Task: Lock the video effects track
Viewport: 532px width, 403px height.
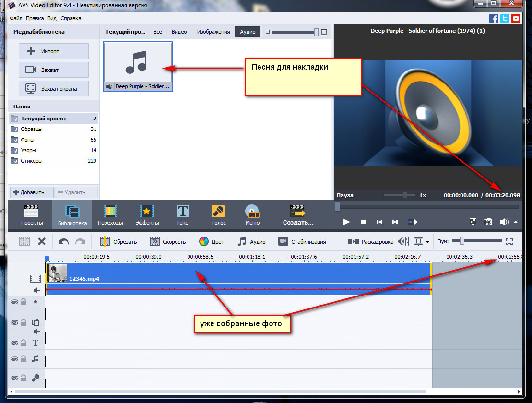Action: pyautogui.click(x=23, y=302)
